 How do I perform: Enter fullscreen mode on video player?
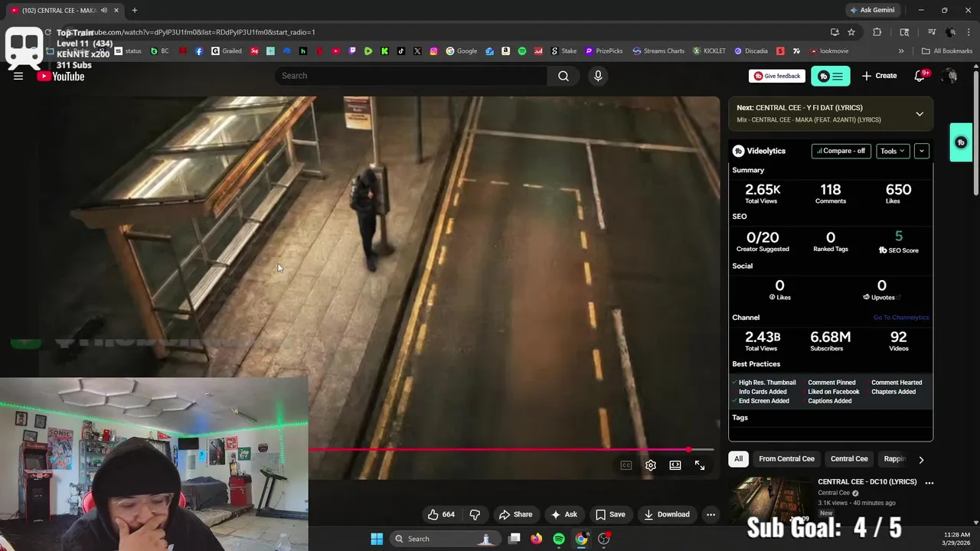click(700, 465)
